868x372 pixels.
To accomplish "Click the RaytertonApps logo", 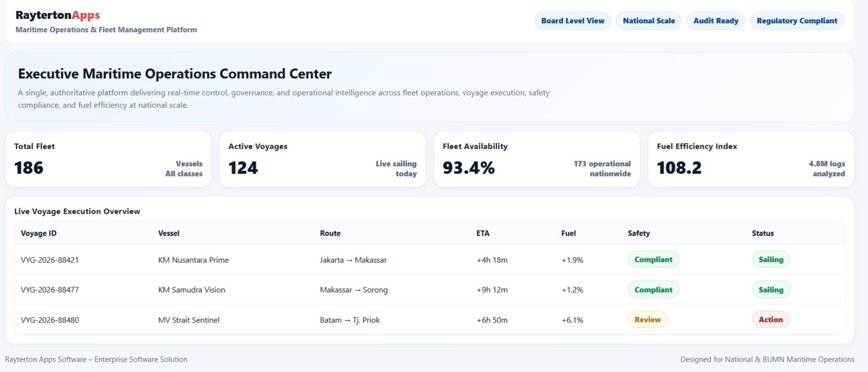I will click(58, 15).
